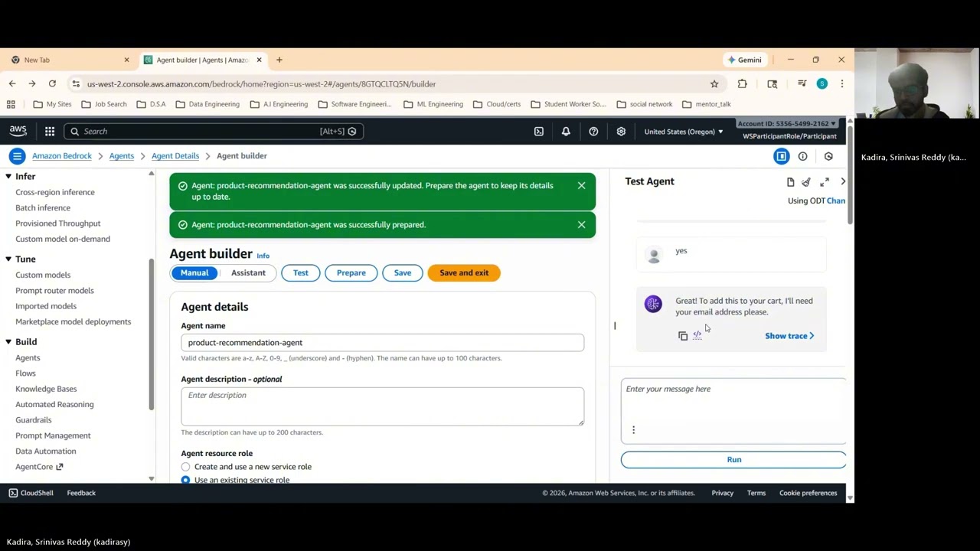Click the Test button in Agent builder
The width and height of the screenshot is (980, 551).
point(301,273)
